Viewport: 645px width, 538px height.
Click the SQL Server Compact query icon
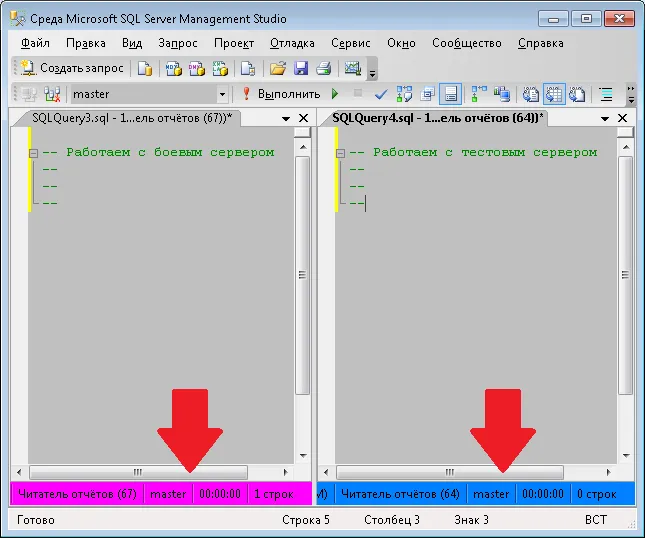point(248,68)
